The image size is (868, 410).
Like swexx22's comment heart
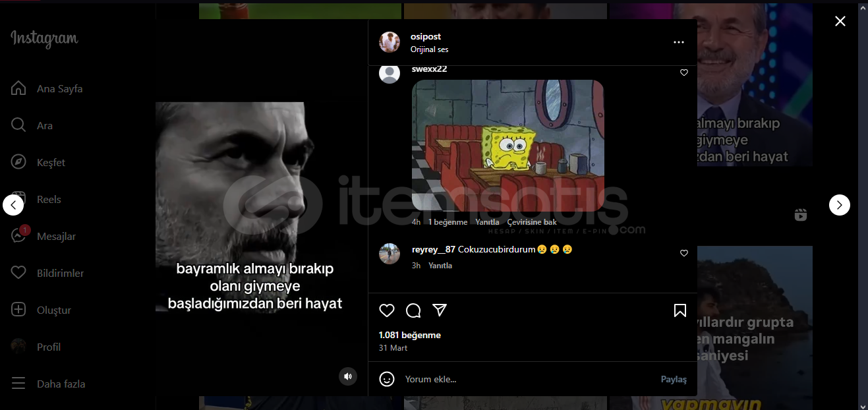pyautogui.click(x=684, y=73)
